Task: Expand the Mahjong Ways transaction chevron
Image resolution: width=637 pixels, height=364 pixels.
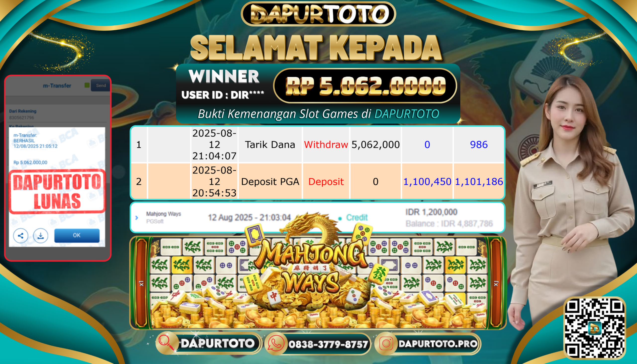Action: [137, 218]
